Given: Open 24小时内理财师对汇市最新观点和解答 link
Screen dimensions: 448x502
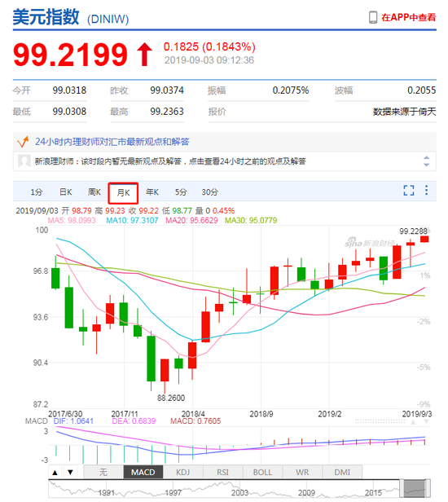Looking at the screenshot, I should coord(112,142).
